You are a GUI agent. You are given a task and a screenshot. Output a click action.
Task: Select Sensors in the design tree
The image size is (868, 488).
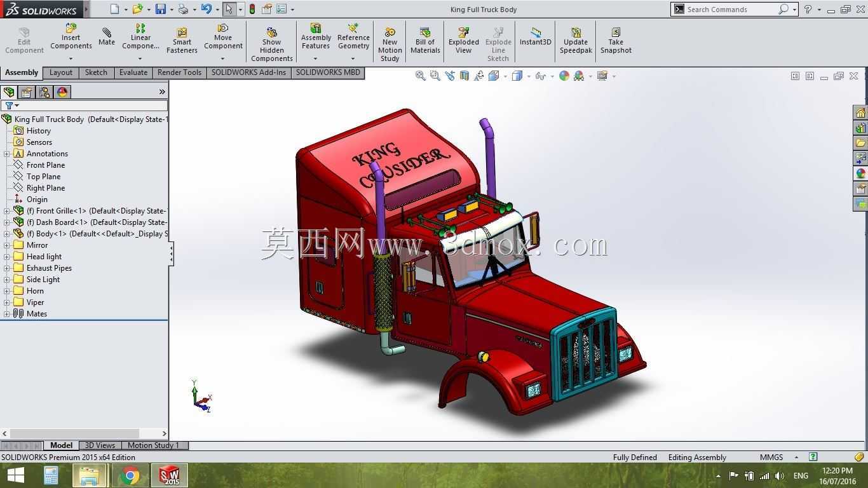pyautogui.click(x=39, y=142)
